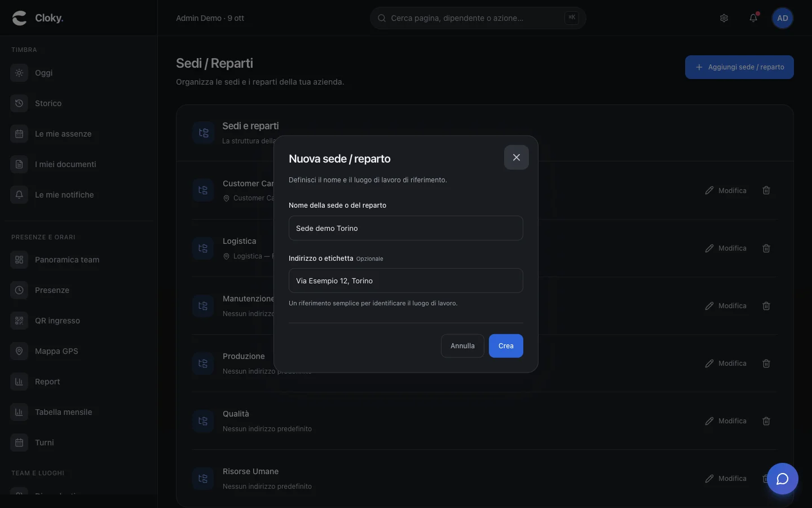Close the Nuova sede / reparto dialog

516,157
